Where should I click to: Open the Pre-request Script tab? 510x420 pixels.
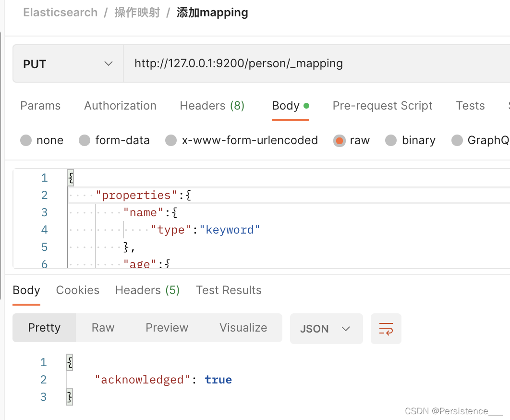point(382,106)
